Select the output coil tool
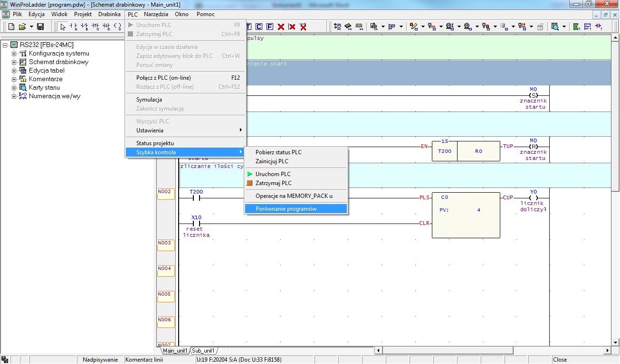Viewport: 620px width, 364px height. click(x=117, y=27)
